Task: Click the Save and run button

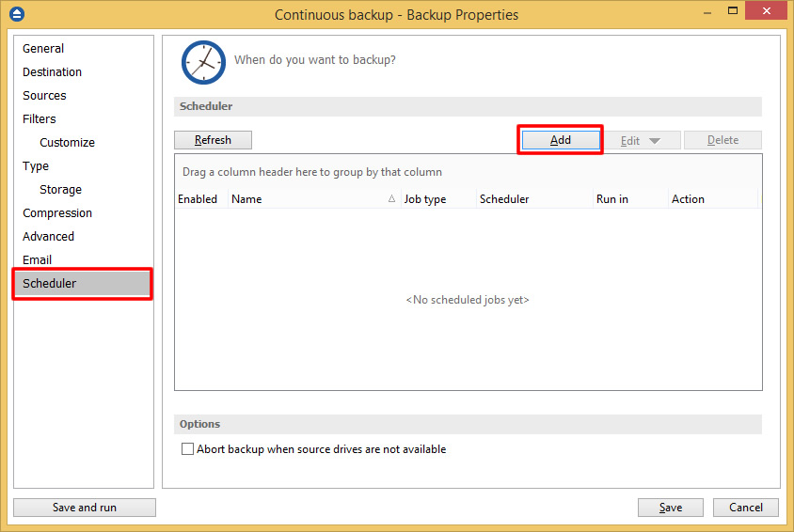Action: [x=85, y=508]
